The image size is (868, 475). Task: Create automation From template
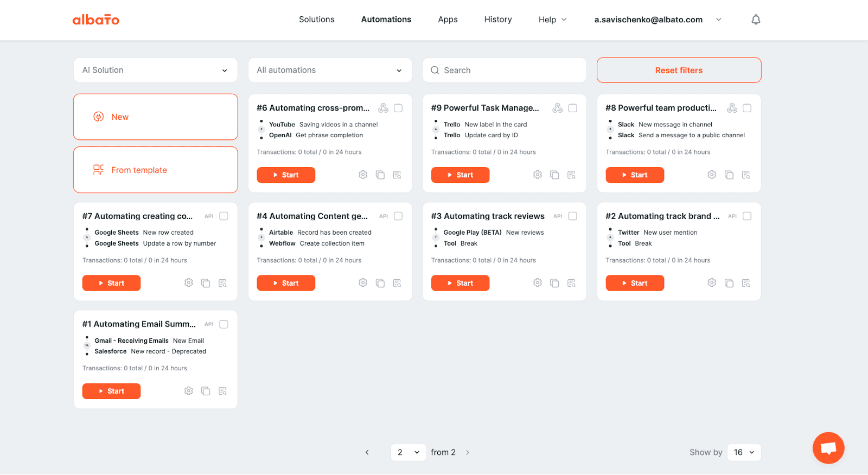pyautogui.click(x=156, y=170)
